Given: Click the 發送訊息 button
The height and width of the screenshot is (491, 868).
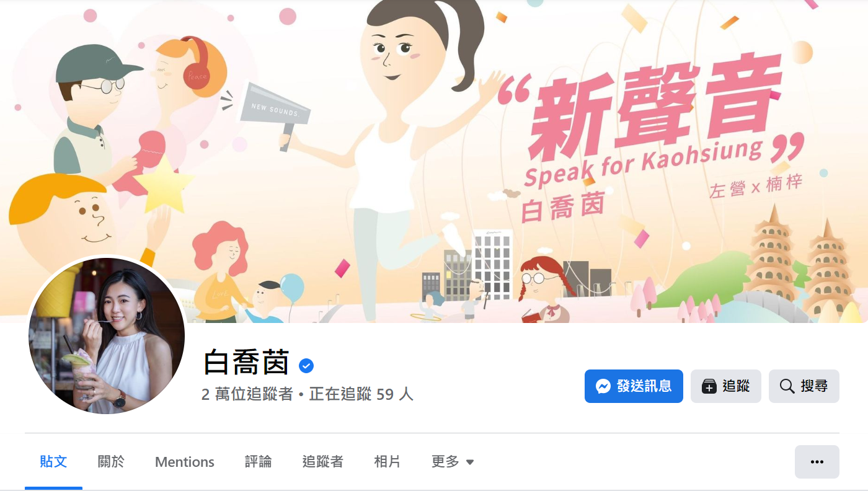Looking at the screenshot, I should (634, 386).
